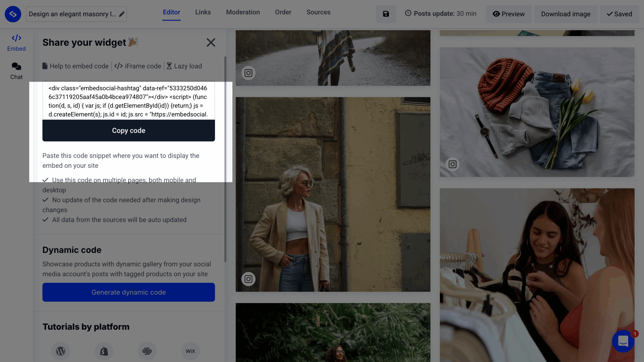Close the Share your widget panel
Image resolution: width=644 pixels, height=362 pixels.
click(x=211, y=43)
